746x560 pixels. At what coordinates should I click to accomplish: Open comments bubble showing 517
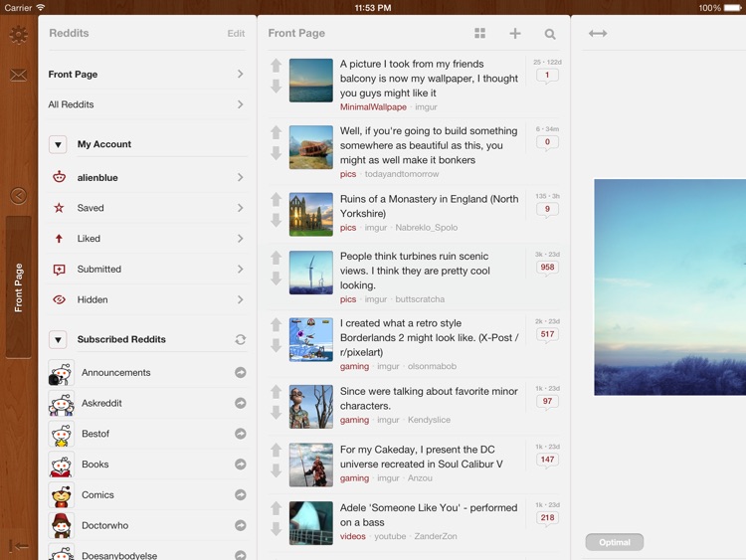[x=547, y=335]
